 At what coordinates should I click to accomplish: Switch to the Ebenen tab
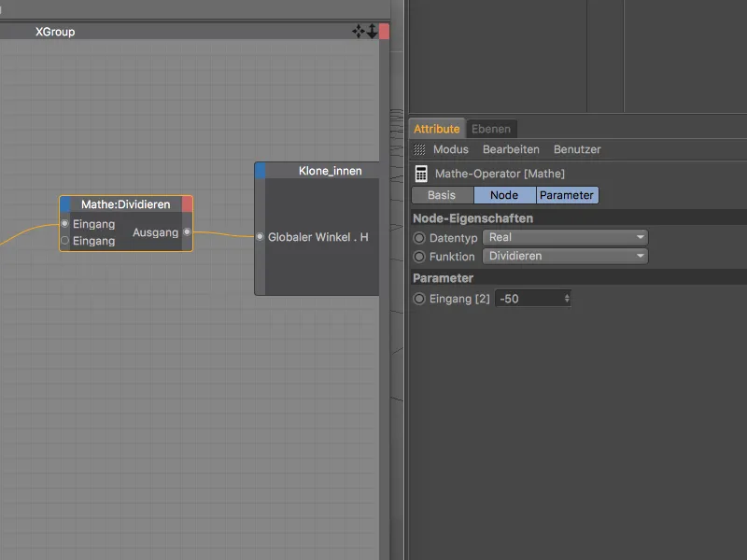491,129
